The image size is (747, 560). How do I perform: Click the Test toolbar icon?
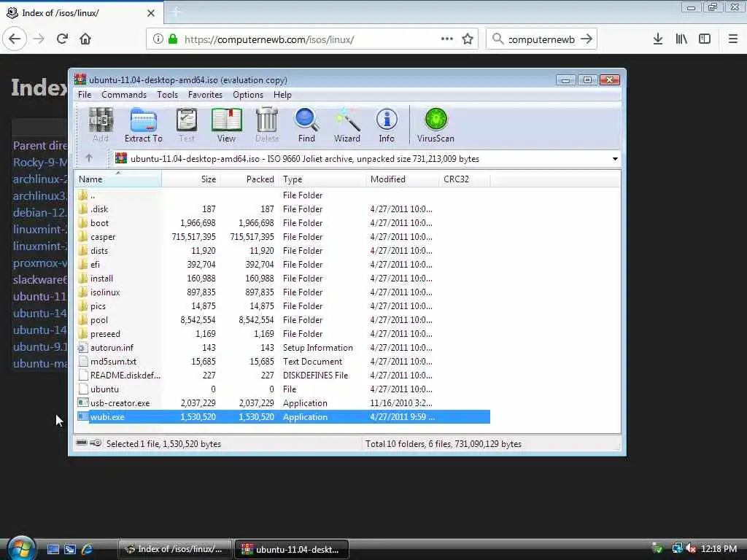pos(186,125)
